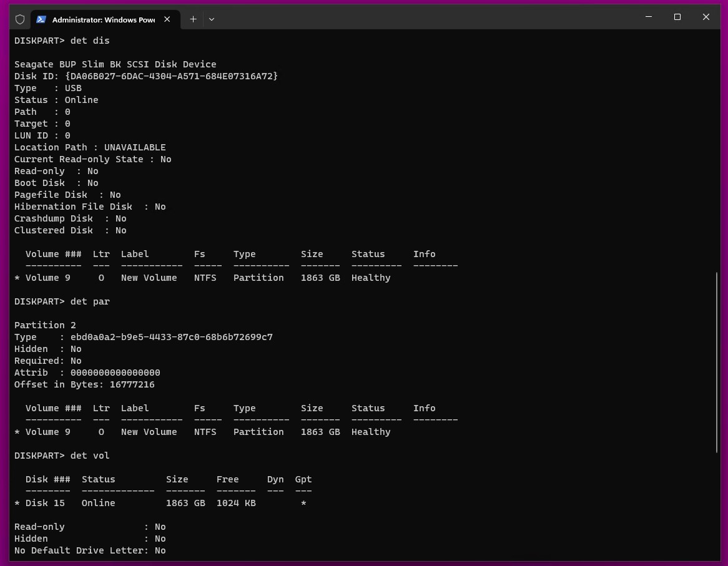Viewport: 728px width, 566px height.
Task: Click the "det dis" command text
Action: [x=90, y=41]
